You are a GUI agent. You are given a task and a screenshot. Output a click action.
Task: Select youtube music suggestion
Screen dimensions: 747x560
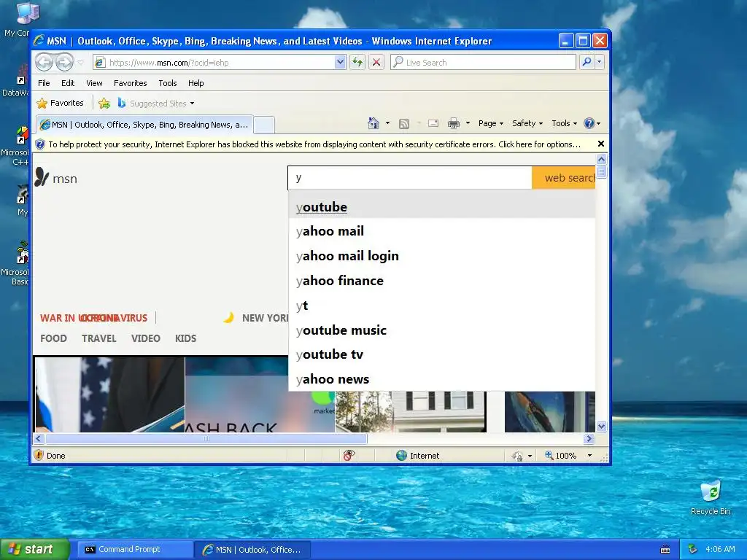(x=441, y=330)
